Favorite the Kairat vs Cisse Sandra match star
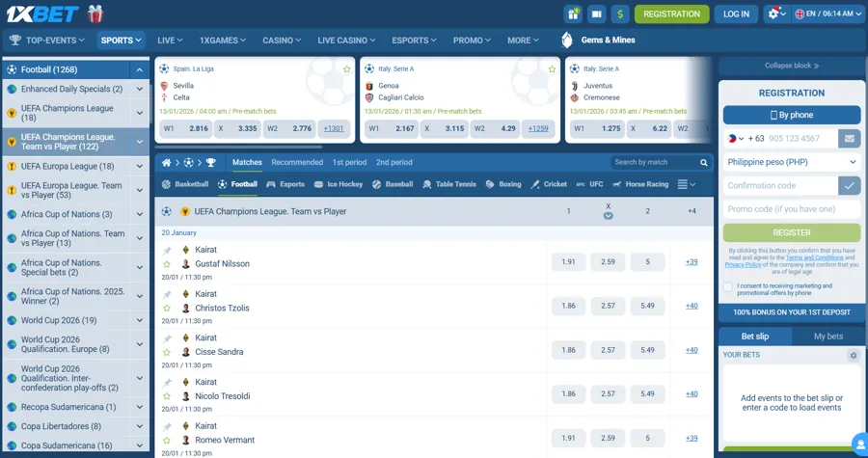 click(167, 352)
